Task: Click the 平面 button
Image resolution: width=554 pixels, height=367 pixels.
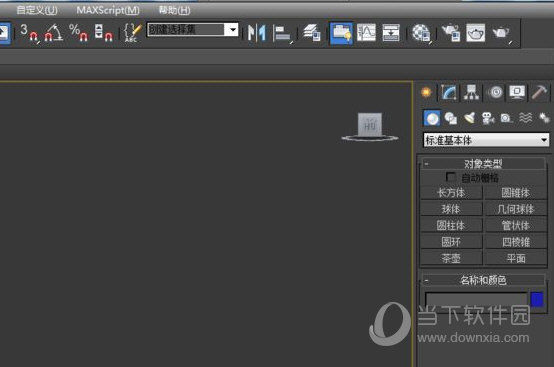Action: click(515, 258)
